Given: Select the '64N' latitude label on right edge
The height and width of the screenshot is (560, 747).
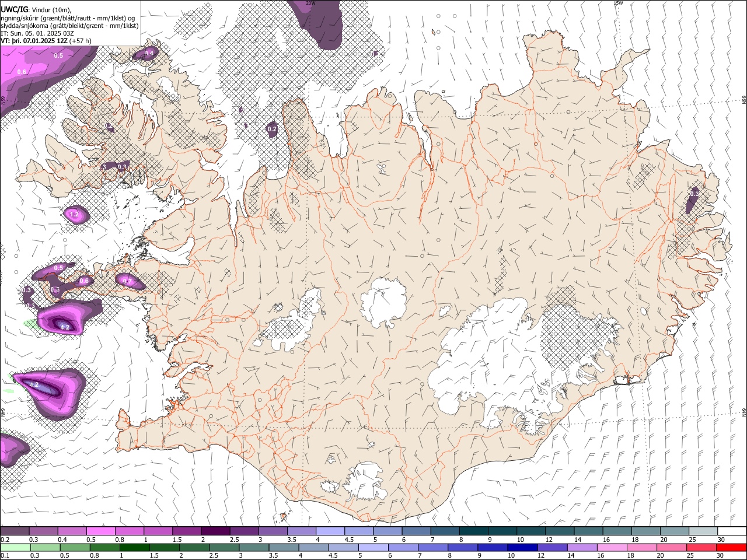Looking at the screenshot, I should pyautogui.click(x=744, y=412).
